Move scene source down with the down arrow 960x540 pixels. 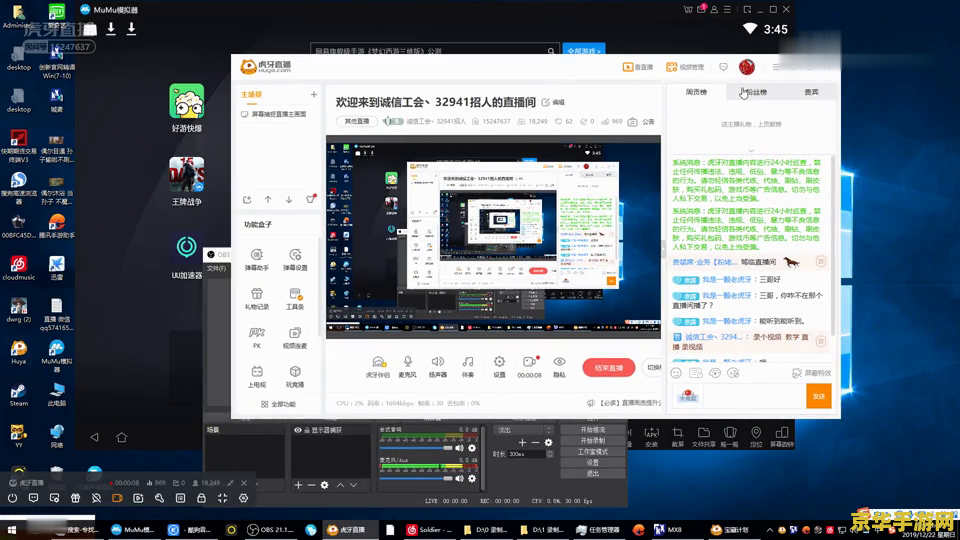click(289, 200)
